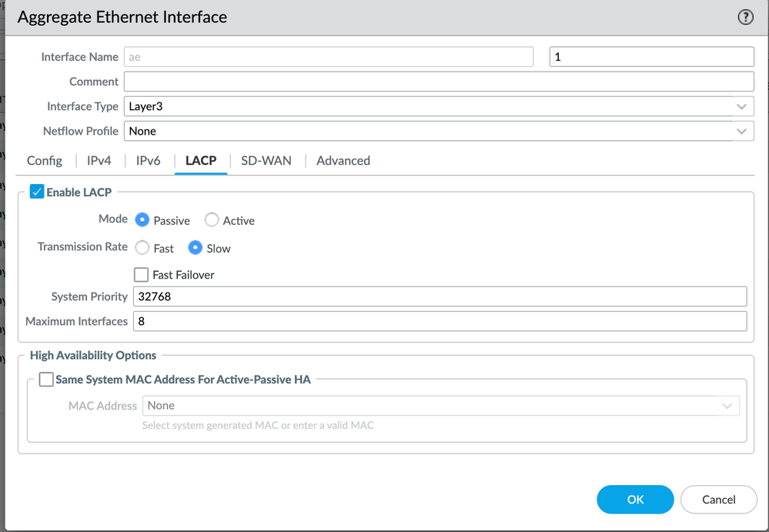
Task: Open the Advanced tab
Action: point(343,160)
